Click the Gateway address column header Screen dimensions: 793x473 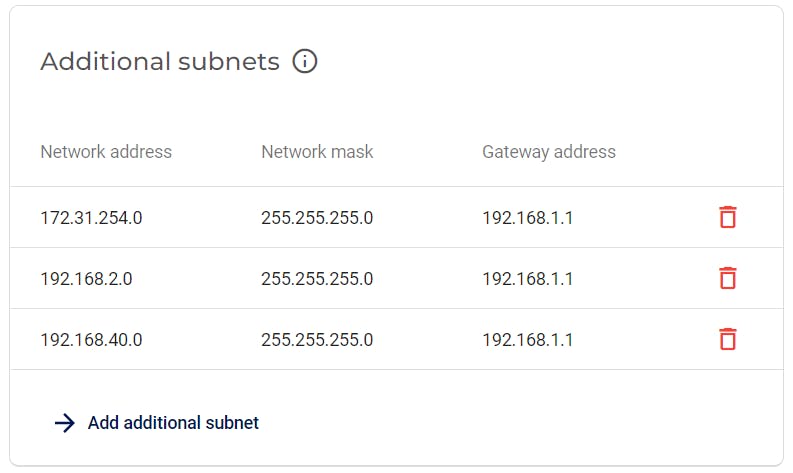click(549, 152)
